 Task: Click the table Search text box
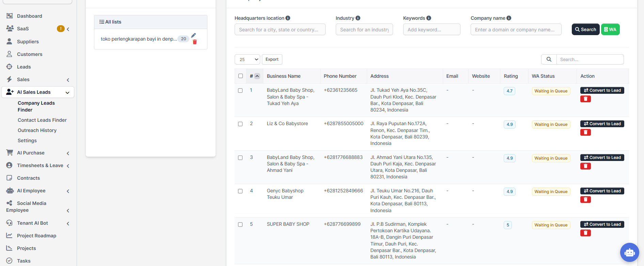[590, 59]
